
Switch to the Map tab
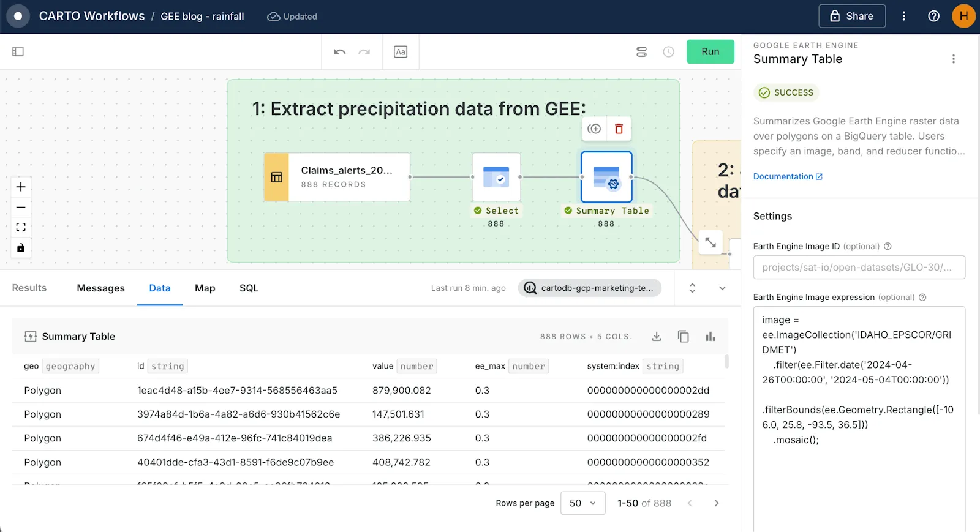tap(205, 288)
